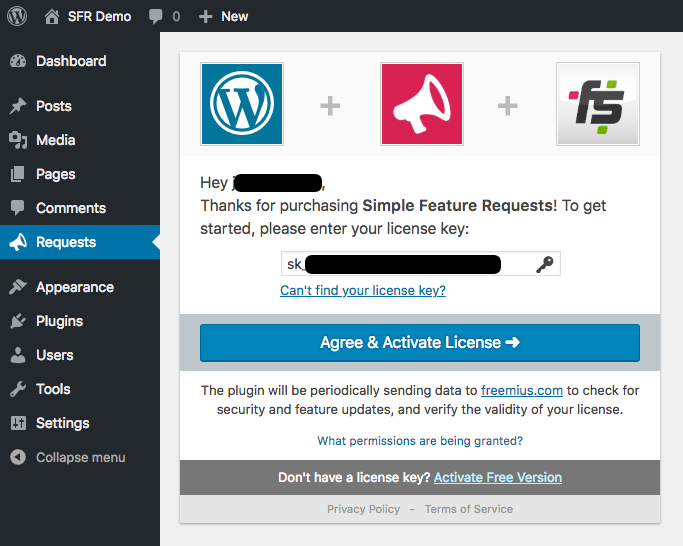
Task: Go to the Plugins menu
Action: (x=59, y=321)
